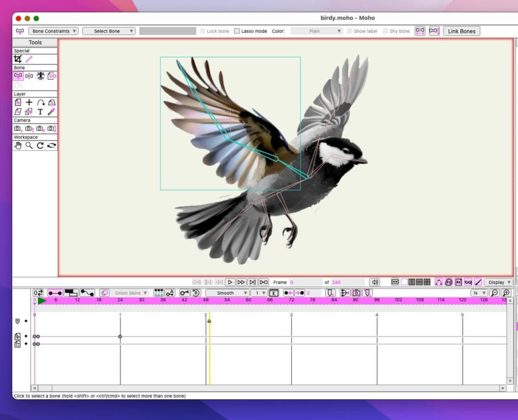Screen dimensions: 518x420
Task: Select the single view layout button
Action: tap(404, 282)
